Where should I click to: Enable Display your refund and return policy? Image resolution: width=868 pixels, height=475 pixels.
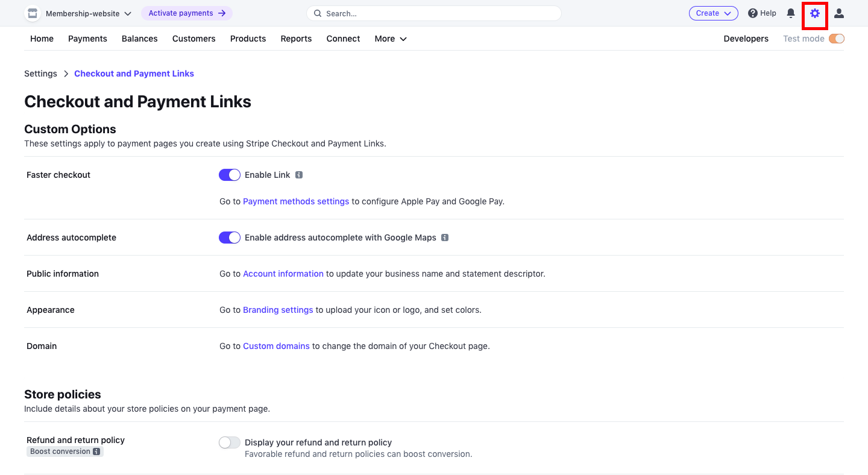[230, 442]
